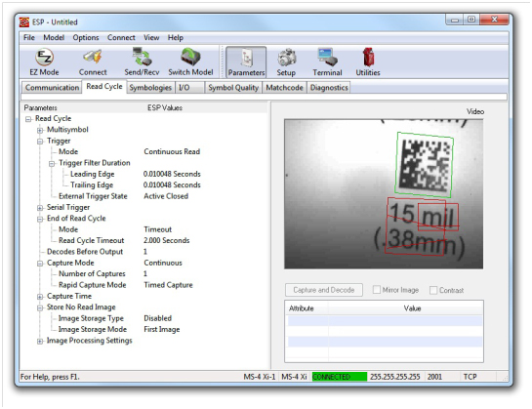This screenshot has height=409, width=532.
Task: Click the ESP application icon in title bar
Action: pyautogui.click(x=24, y=22)
